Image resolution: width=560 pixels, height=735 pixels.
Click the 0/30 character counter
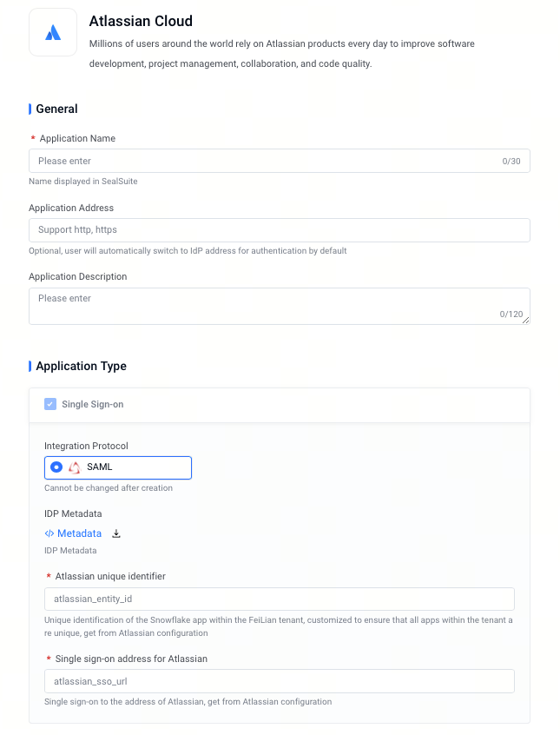511,162
